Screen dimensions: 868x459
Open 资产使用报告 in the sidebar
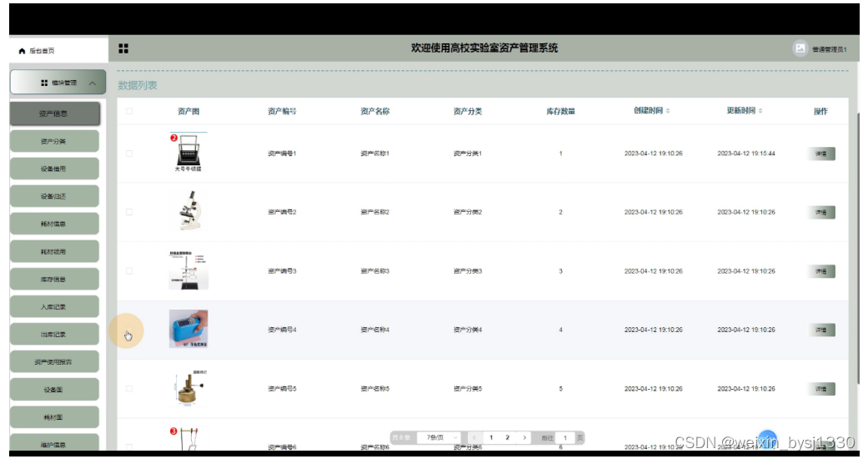click(x=54, y=362)
